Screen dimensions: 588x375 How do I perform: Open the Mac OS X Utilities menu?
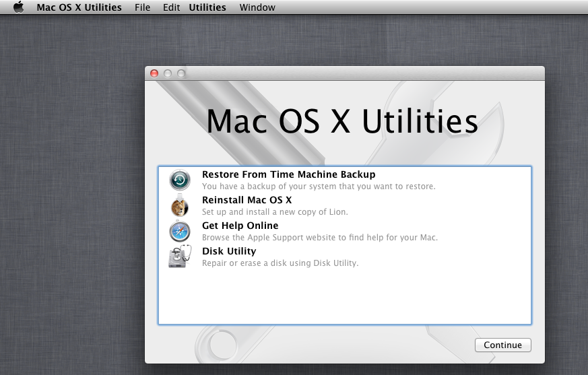pyautogui.click(x=79, y=7)
